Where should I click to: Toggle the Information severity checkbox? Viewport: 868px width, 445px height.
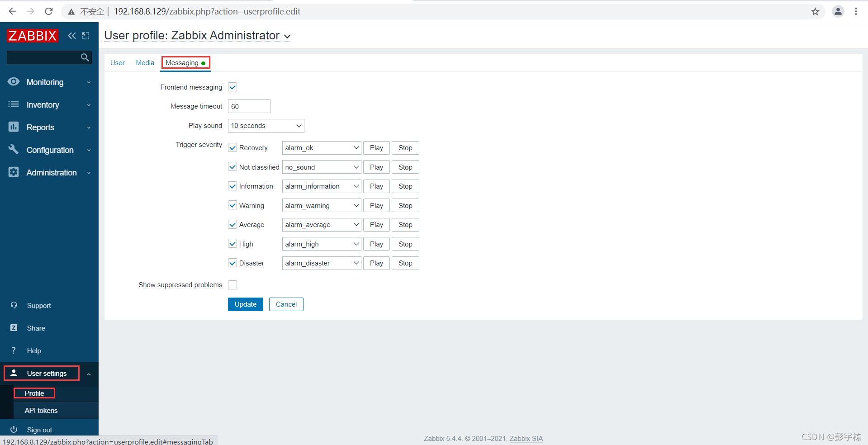coord(232,186)
